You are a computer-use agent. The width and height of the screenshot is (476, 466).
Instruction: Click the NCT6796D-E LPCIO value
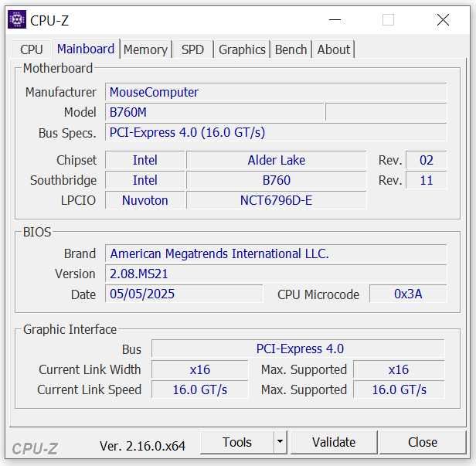pos(277,200)
